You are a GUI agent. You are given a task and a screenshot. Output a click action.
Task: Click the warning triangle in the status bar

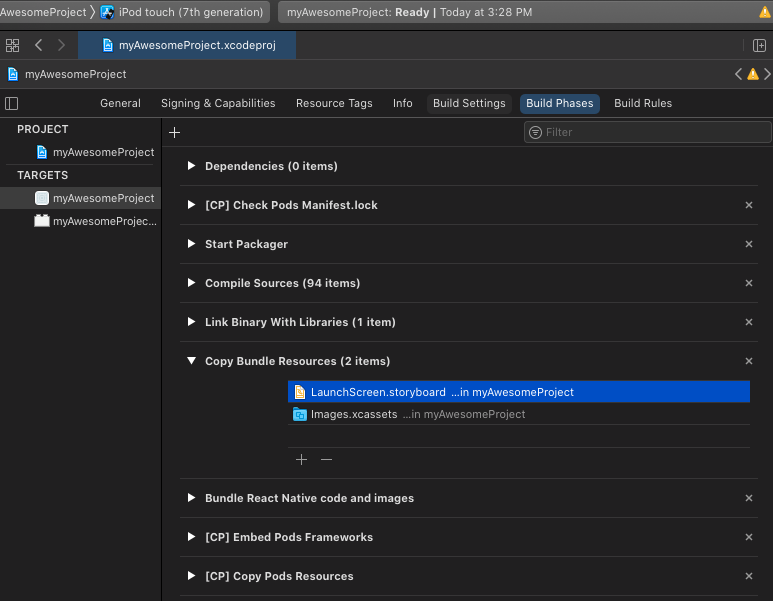(x=765, y=12)
